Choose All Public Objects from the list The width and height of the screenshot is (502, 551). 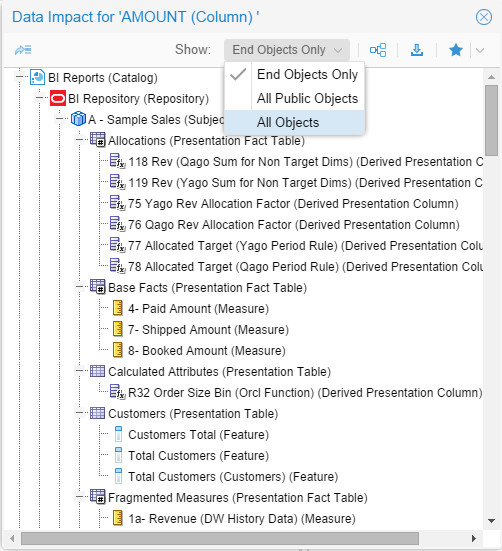point(307,98)
